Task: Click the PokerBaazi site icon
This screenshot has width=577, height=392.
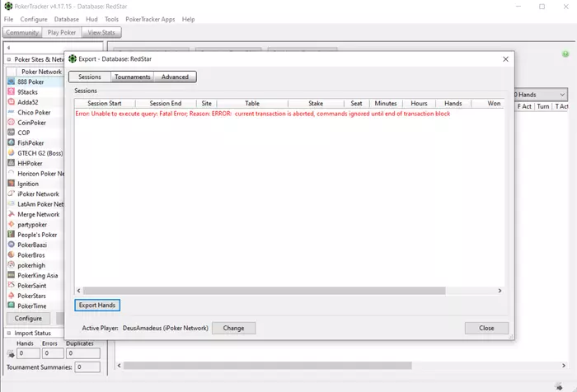Action: tap(12, 245)
